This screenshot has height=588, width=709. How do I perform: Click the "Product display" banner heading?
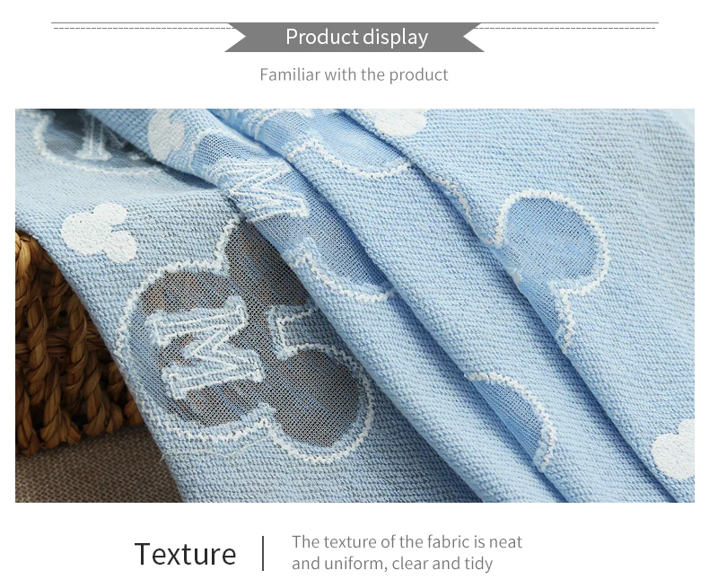click(356, 37)
